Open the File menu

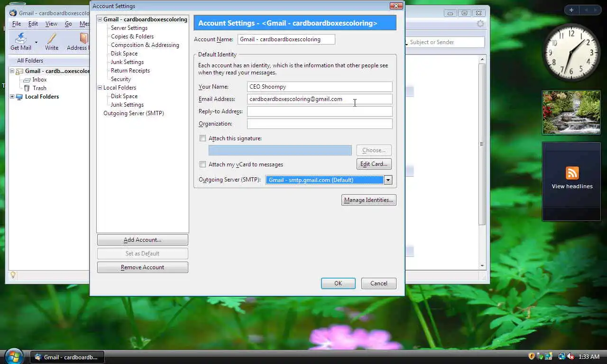(x=17, y=24)
